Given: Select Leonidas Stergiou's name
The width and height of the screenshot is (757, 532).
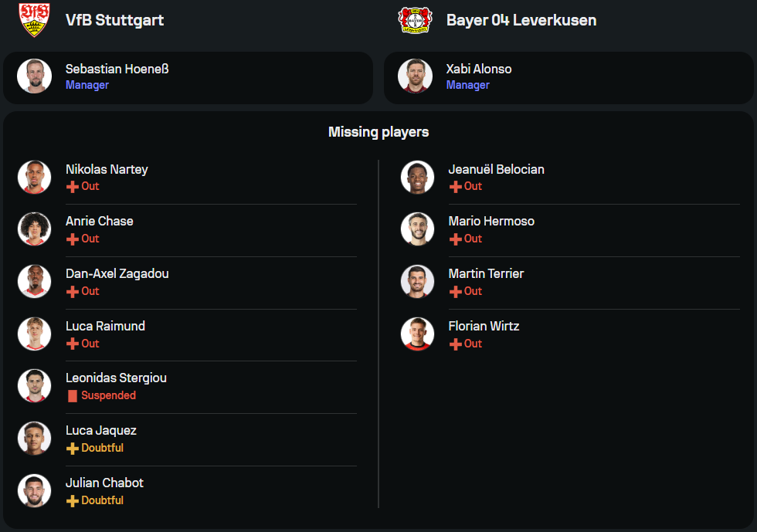Looking at the screenshot, I should coord(116,378).
